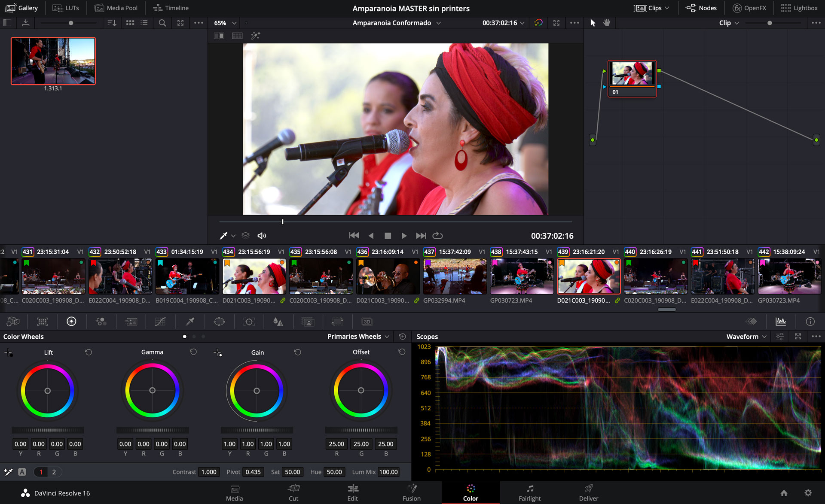Toggle the Gallery panel button
Viewport: 825px width, 504px height.
click(22, 8)
